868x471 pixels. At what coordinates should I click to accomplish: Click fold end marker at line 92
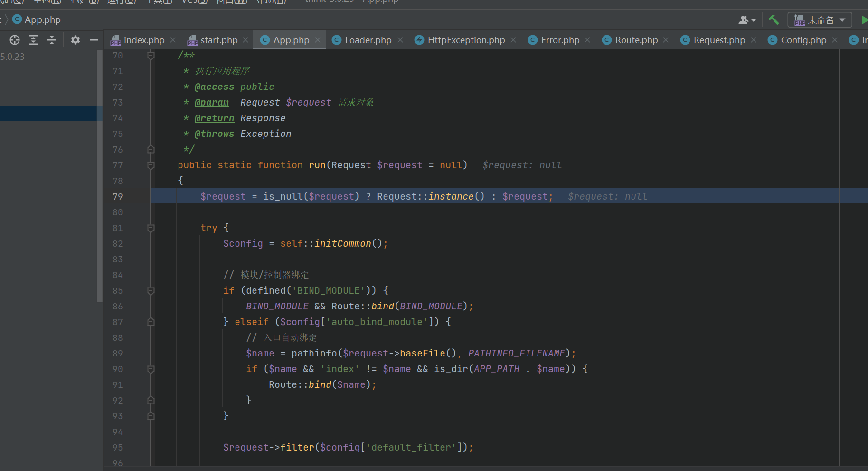pos(151,400)
